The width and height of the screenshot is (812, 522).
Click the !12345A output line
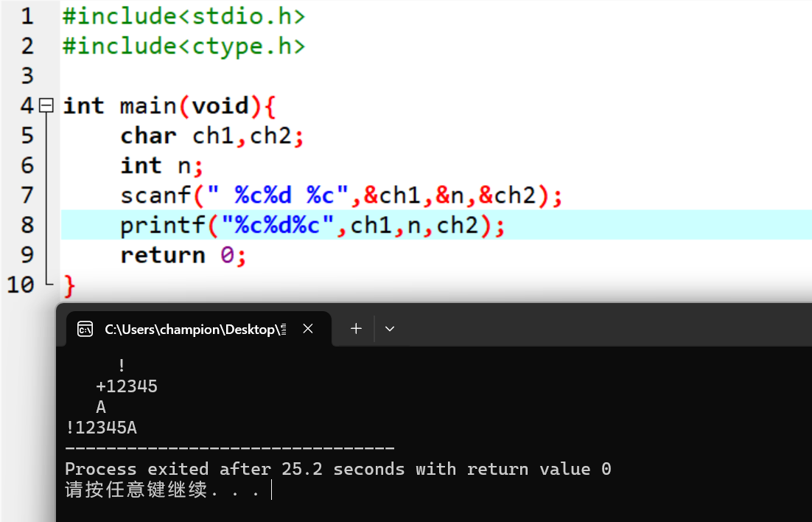tap(102, 428)
